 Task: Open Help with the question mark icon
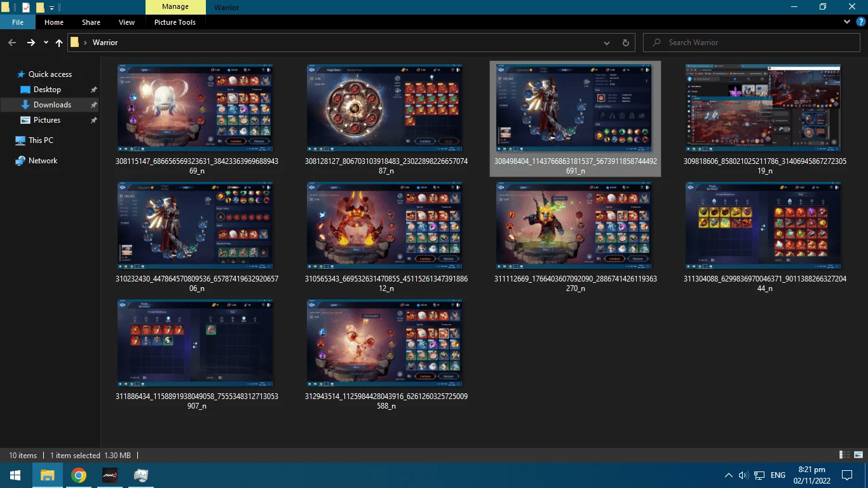(861, 22)
